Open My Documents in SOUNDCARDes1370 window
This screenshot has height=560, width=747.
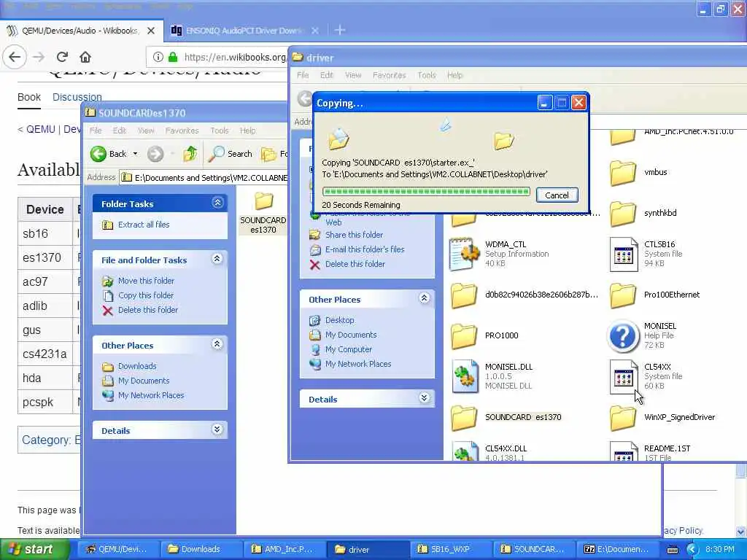pos(144,381)
